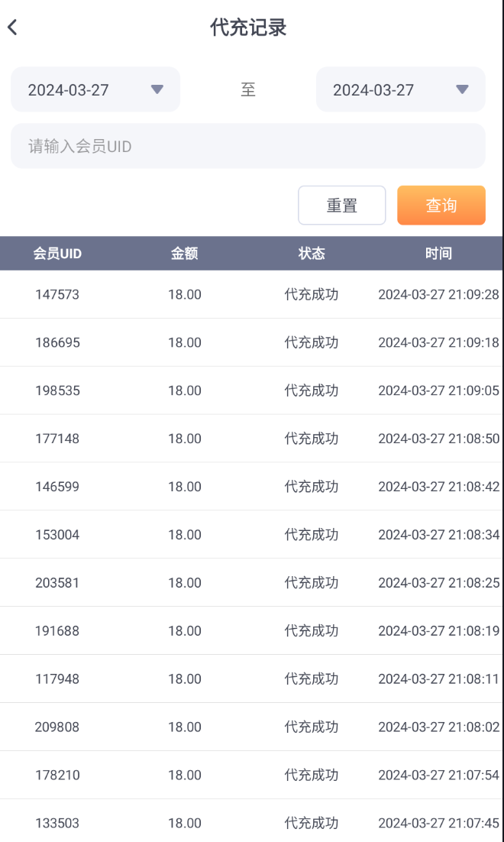
Task: Focus the member UID input field
Action: (247, 146)
